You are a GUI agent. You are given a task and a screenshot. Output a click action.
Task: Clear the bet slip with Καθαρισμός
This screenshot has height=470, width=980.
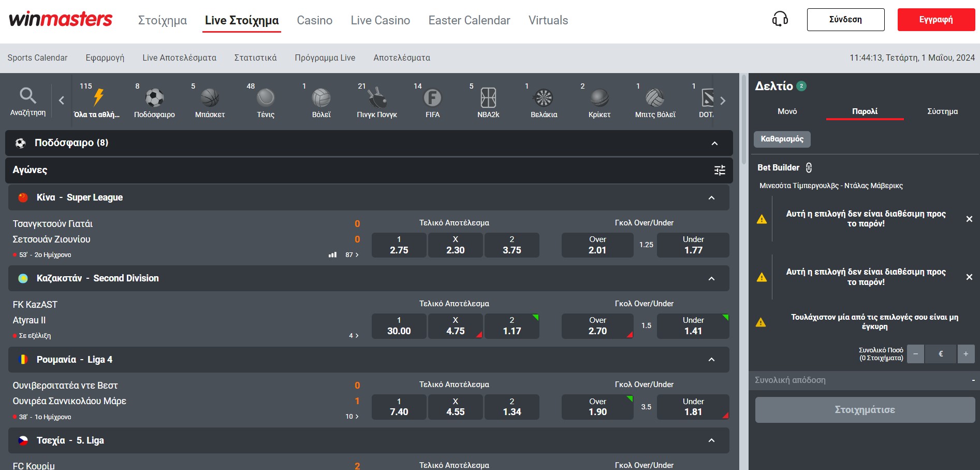click(782, 139)
